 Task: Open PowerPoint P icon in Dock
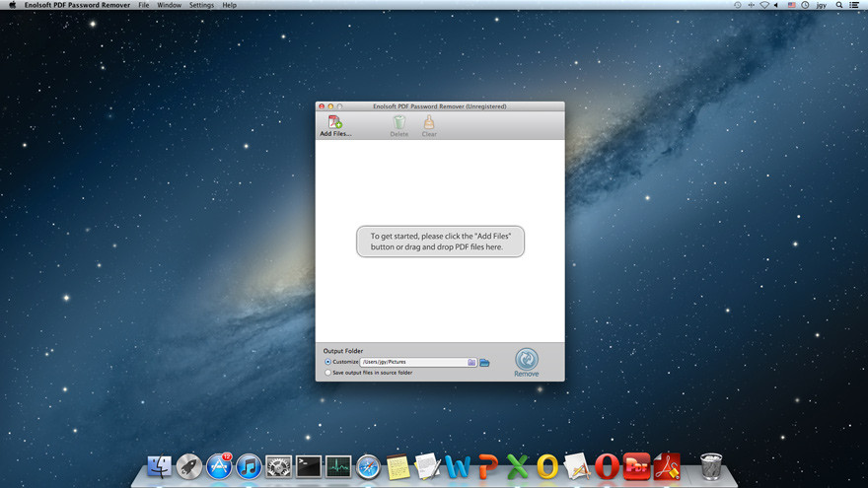pos(487,467)
